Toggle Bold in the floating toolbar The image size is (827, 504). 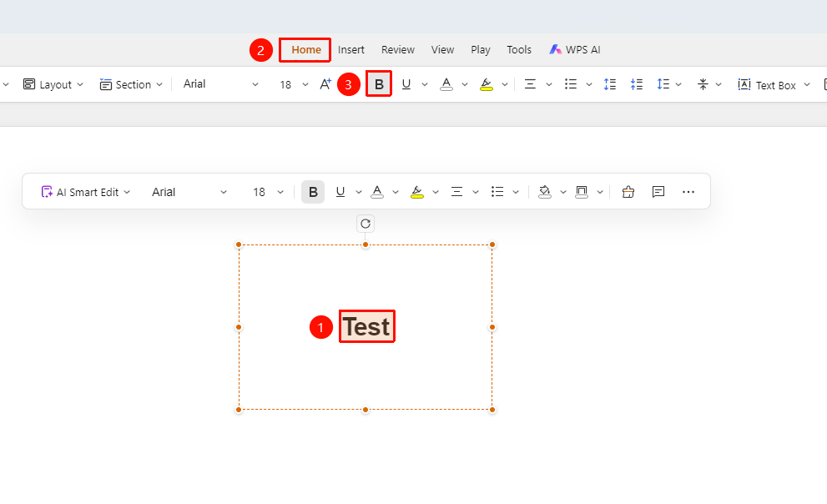[x=313, y=192]
